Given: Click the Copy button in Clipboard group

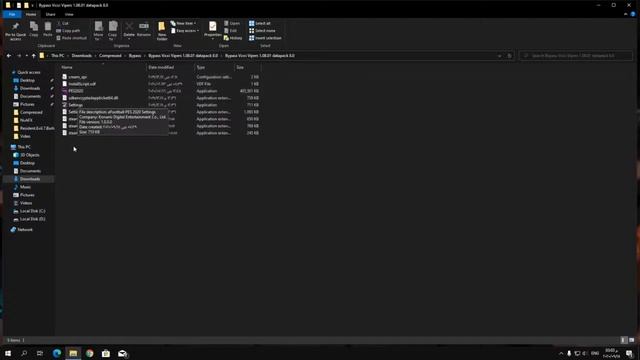Looking at the screenshot, I should click(x=34, y=29).
